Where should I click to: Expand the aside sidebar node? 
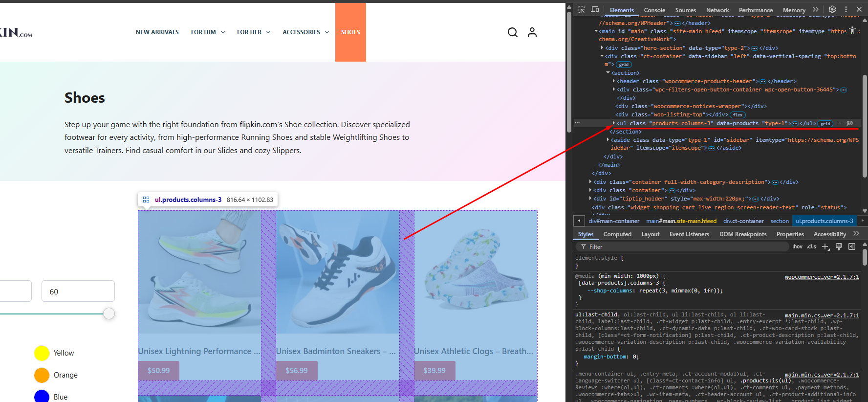[608, 140]
